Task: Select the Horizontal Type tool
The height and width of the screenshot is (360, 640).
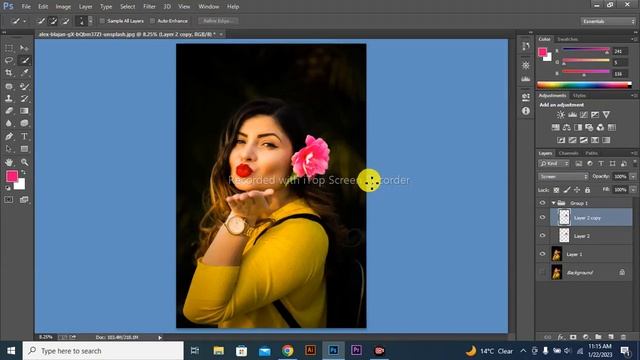Action: tap(24, 136)
